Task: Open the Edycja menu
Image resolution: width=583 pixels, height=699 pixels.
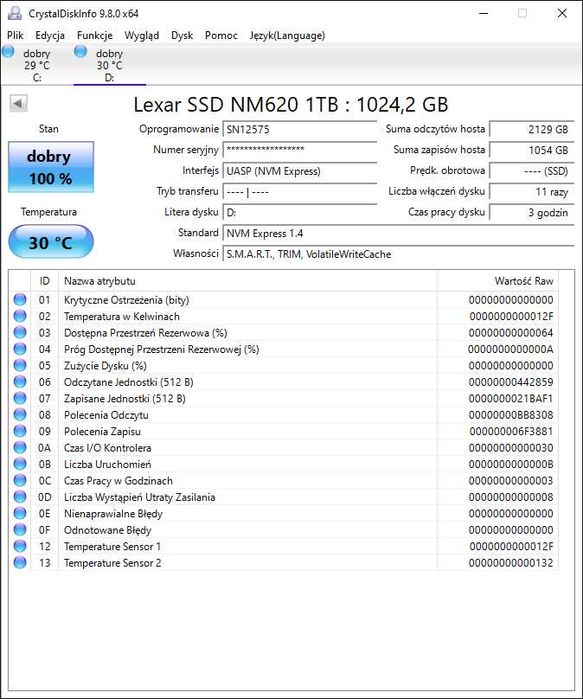Action: (50, 35)
